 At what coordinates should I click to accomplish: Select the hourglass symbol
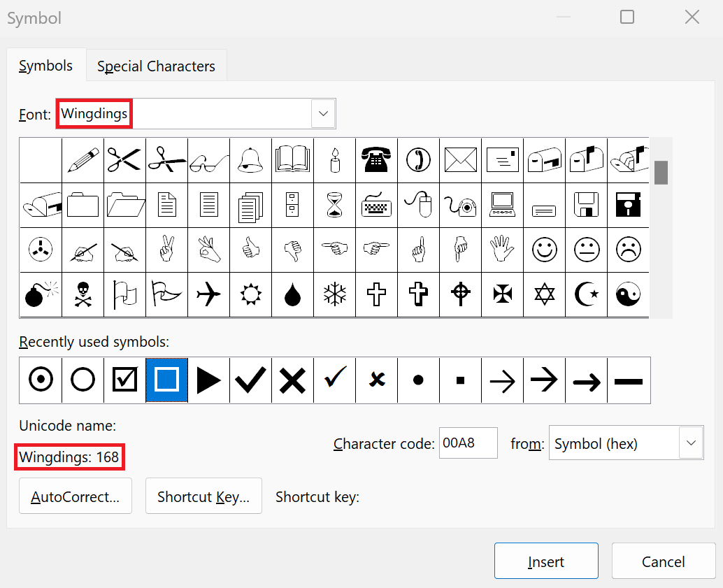click(x=334, y=205)
